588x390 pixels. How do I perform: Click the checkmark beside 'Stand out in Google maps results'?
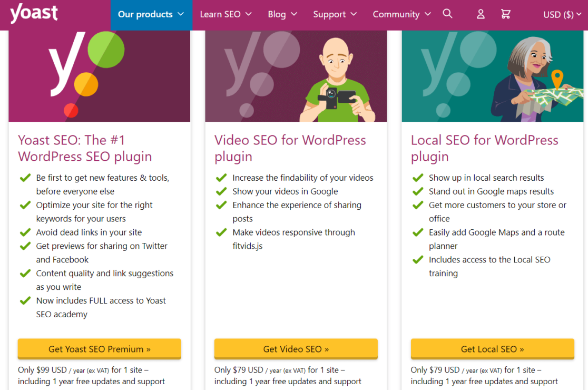coord(418,191)
